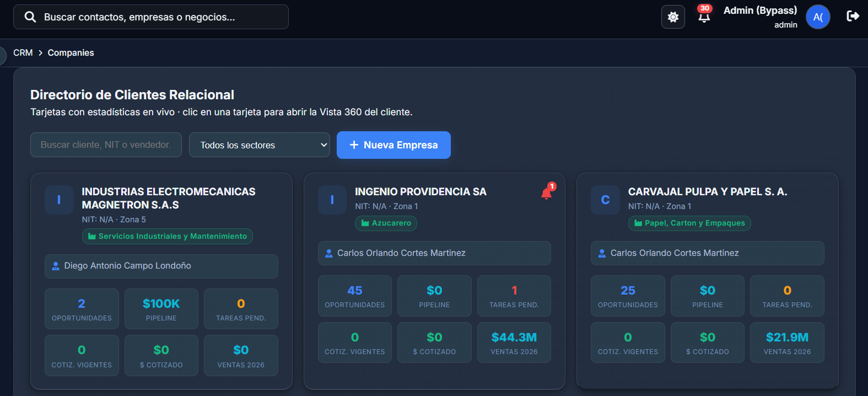The height and width of the screenshot is (396, 868).
Task: Click the $44.3M Ventas 2026 tile
Action: click(x=514, y=343)
